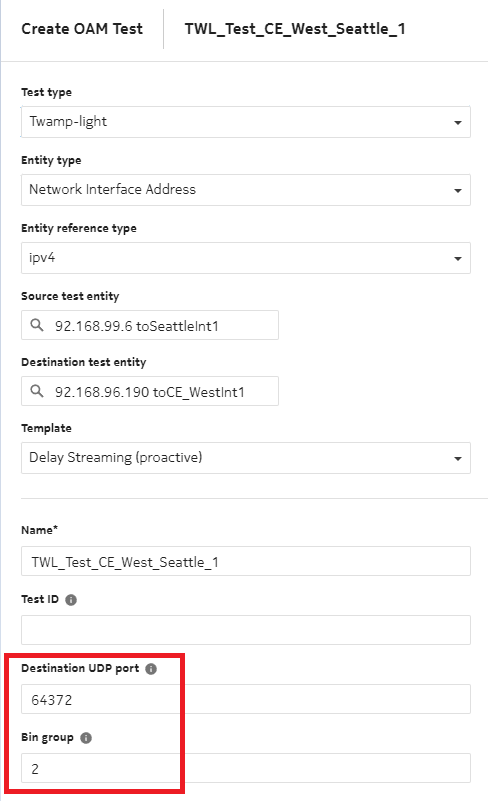Click the TWL_Test_CE_West_Seattle_1 header title
The image size is (495, 801).
tap(295, 29)
